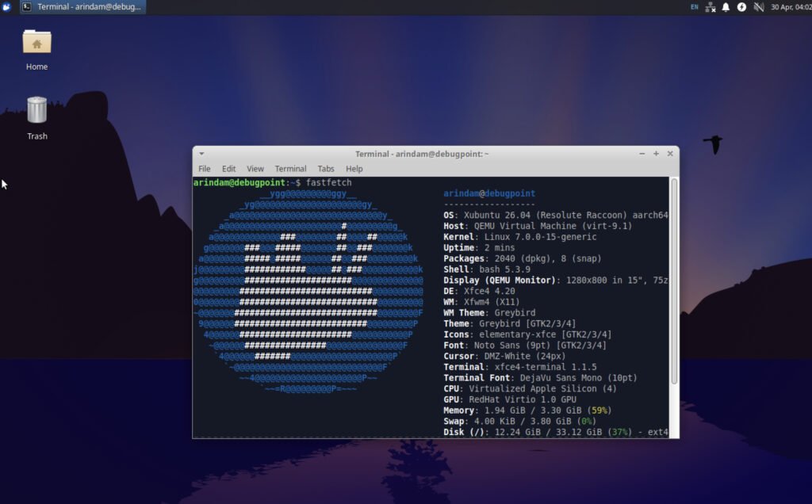This screenshot has width=812, height=504.
Task: Minimize the Terminal window
Action: click(x=642, y=154)
